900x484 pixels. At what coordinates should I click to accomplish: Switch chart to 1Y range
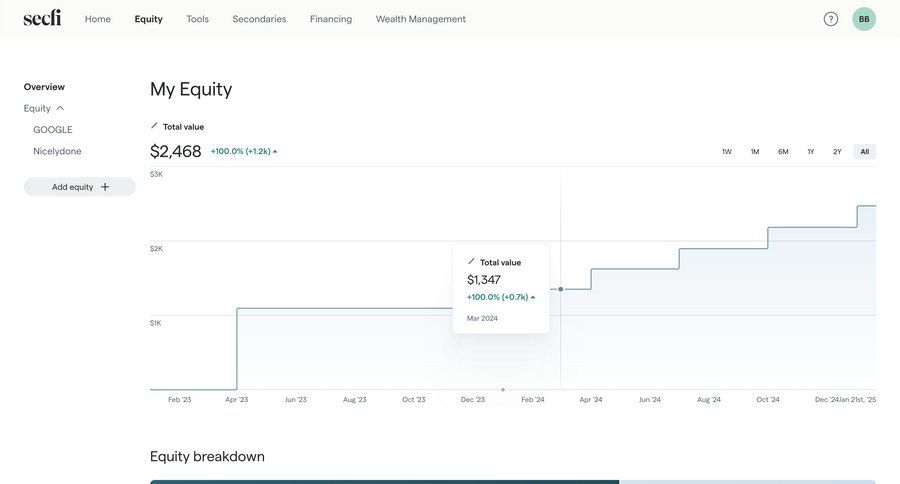[811, 152]
